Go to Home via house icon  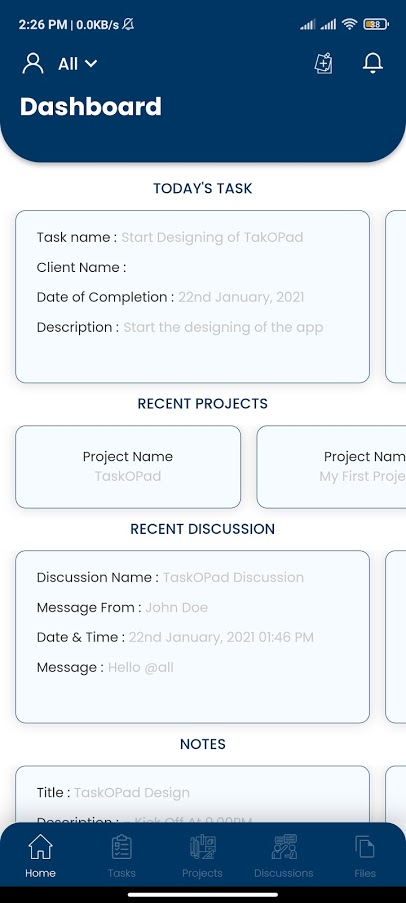coord(40,847)
